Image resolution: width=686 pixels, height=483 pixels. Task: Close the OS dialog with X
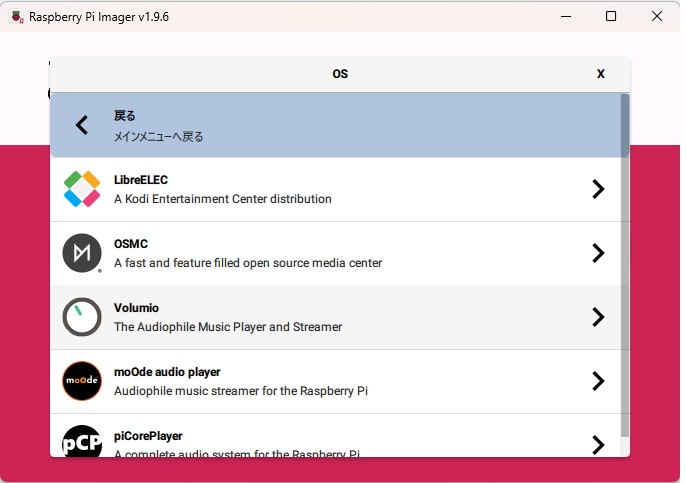601,74
